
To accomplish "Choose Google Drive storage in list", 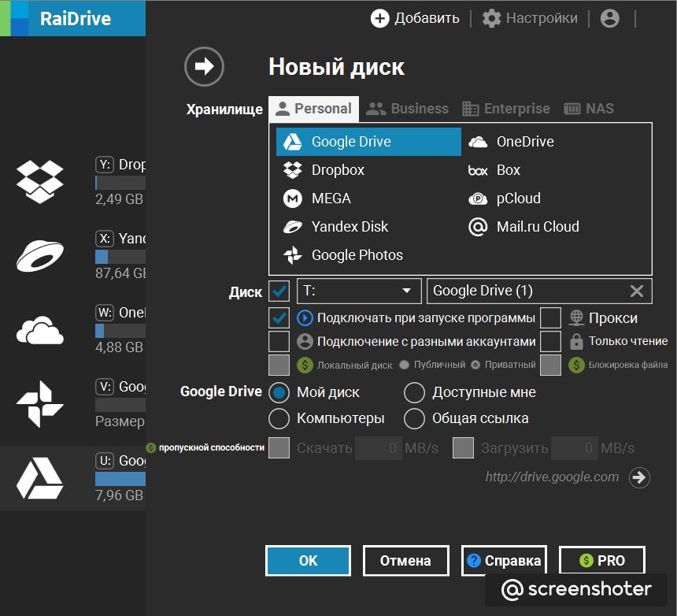I will 368,142.
